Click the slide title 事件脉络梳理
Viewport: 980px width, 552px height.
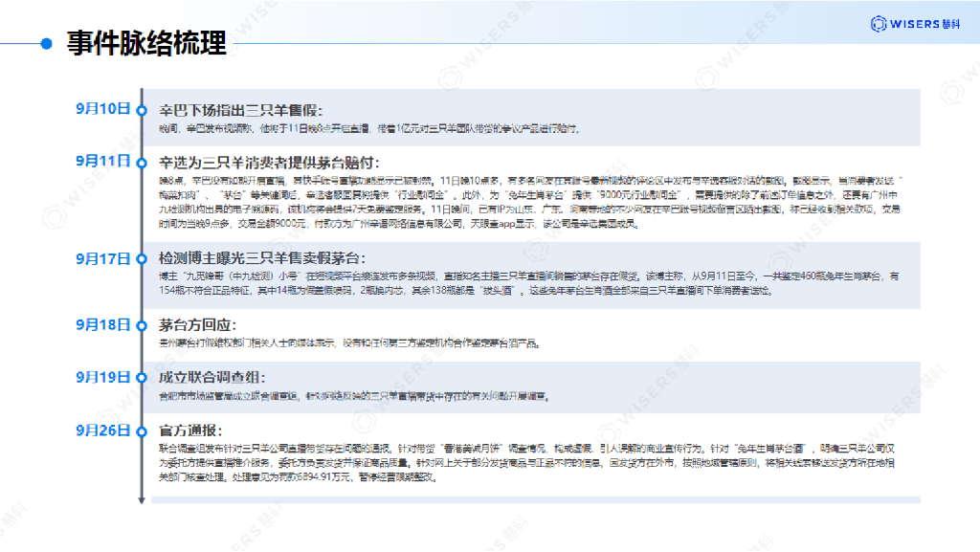pos(146,43)
